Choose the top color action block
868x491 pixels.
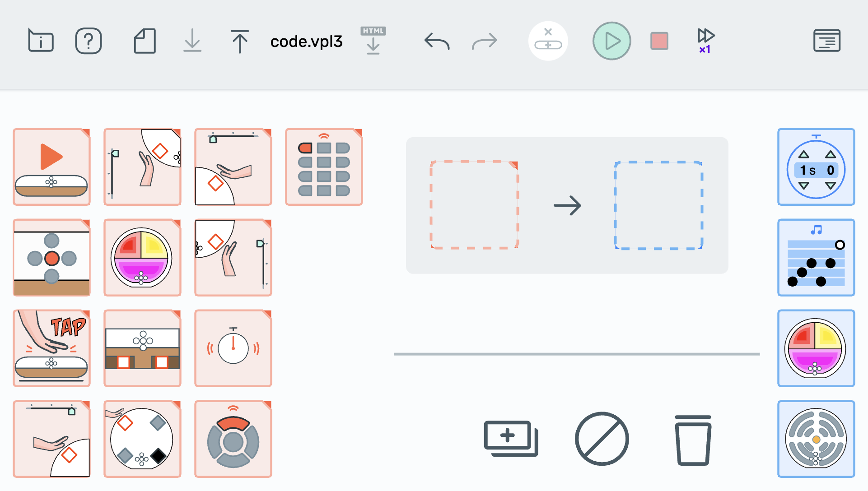(x=816, y=348)
